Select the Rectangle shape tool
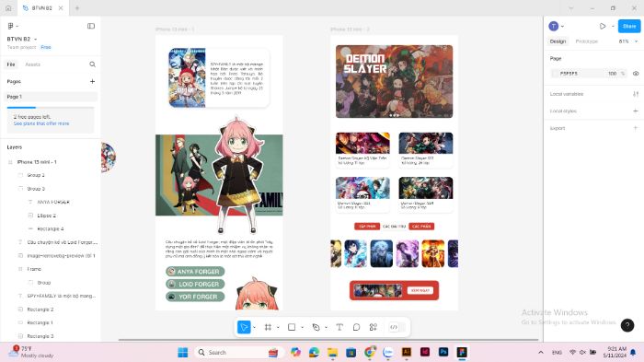Screen dimensions: 644x362 [x=292, y=327]
